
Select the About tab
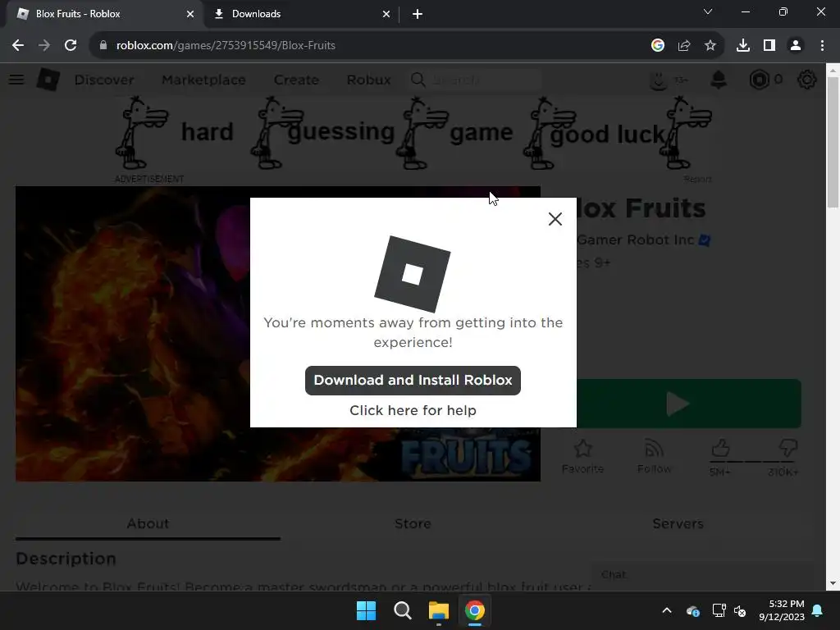148,524
